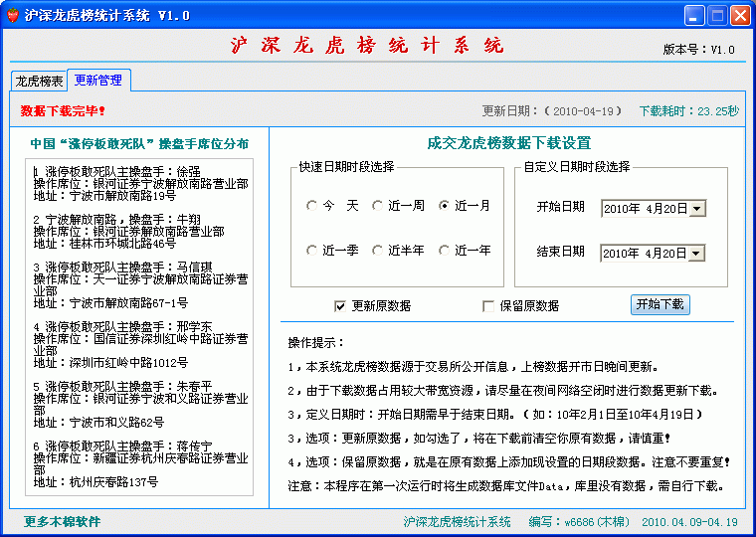The width and height of the screenshot is (756, 537).
Task: Click the 更新日期 2010-04-19 label
Action: coord(552,110)
